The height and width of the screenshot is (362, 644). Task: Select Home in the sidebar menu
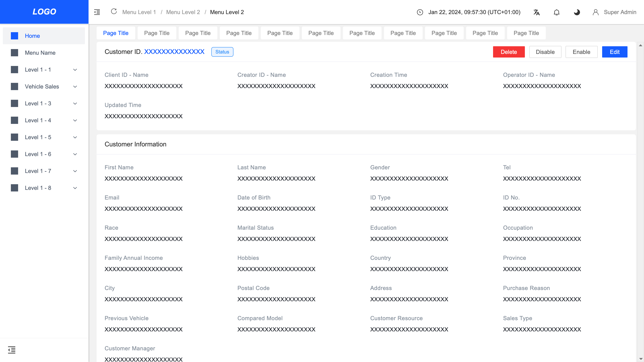click(44, 36)
